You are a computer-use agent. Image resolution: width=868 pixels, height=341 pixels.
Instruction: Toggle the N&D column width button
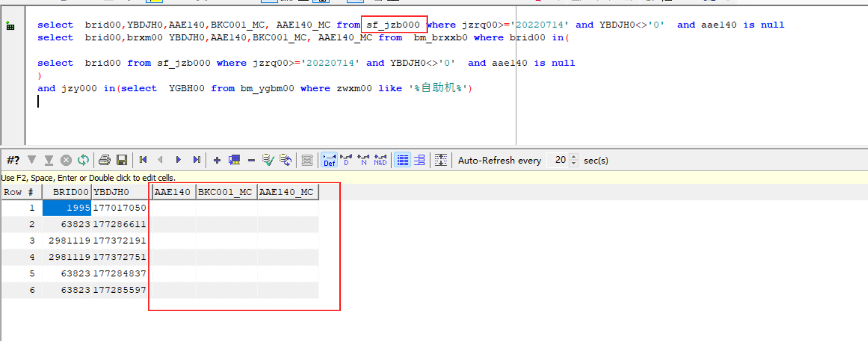coord(381,160)
